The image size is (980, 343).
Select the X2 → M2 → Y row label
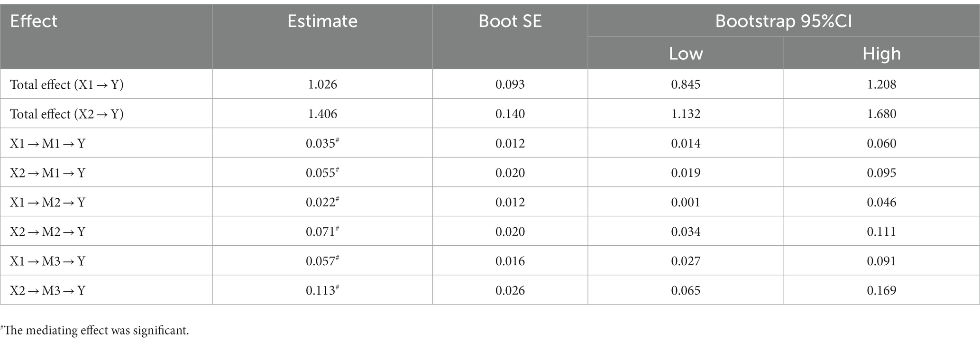tap(47, 232)
